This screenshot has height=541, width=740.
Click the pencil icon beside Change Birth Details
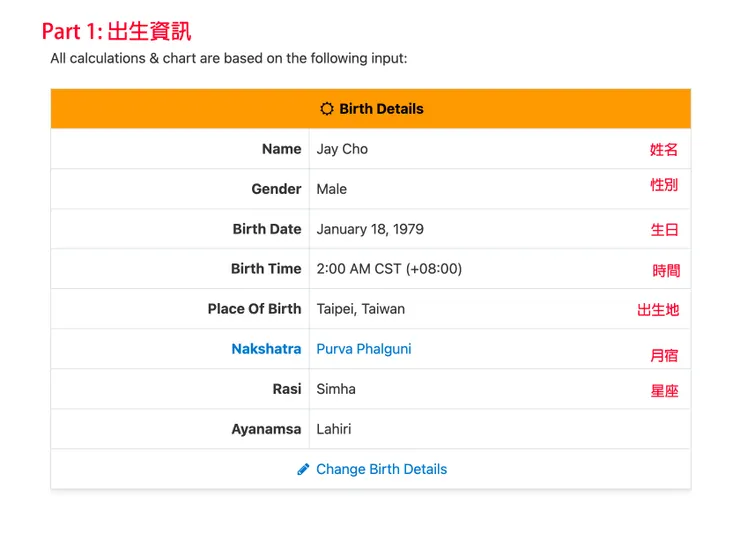(303, 469)
